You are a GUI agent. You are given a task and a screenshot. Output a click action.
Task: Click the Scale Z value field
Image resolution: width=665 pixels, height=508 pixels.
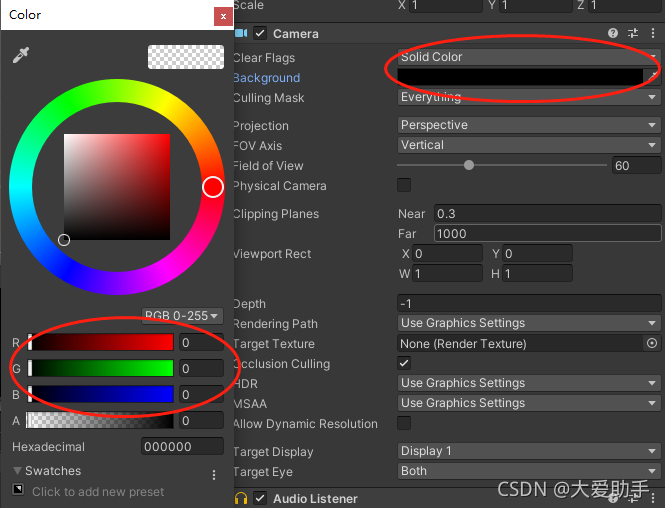pos(625,5)
